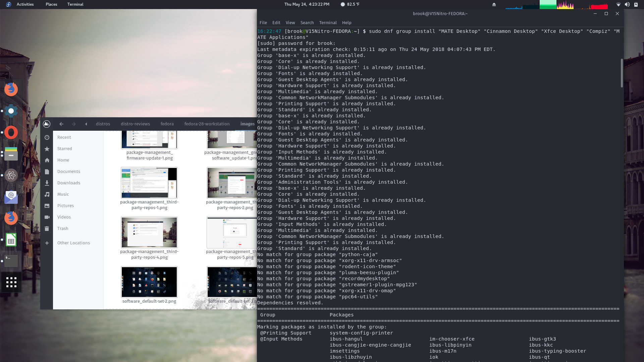Go to the distro-reviews breadcrumb folder

[135, 124]
